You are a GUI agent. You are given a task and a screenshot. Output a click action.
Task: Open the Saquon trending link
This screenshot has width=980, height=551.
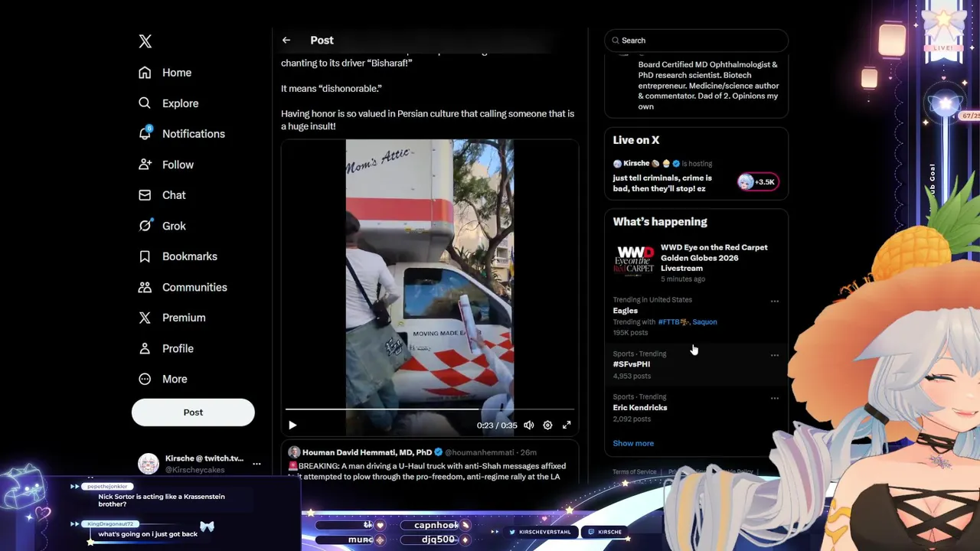click(x=704, y=322)
